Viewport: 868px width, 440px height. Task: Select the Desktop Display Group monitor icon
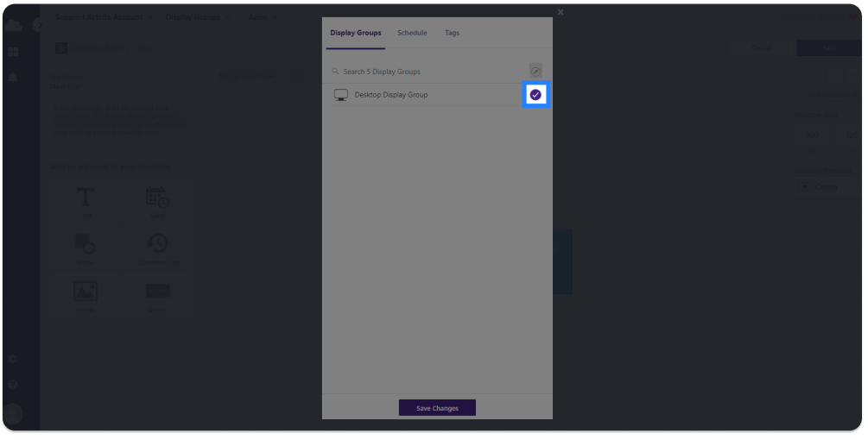[340, 95]
